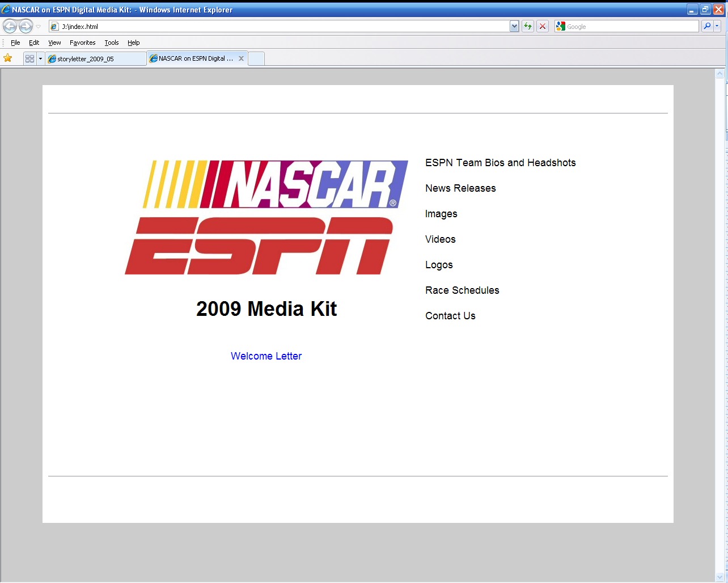Open the Welcome Letter link
Screen dimensions: 728x583
tap(266, 356)
